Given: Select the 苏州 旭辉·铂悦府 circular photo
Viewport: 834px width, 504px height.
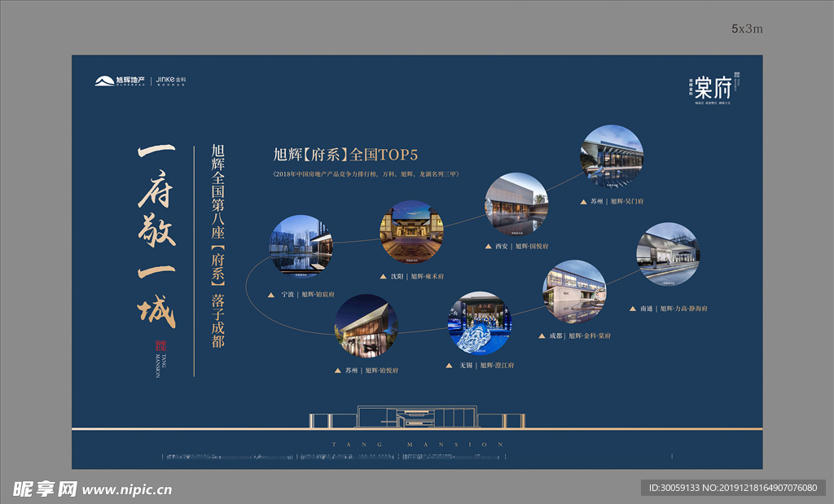Looking at the screenshot, I should point(366,326).
